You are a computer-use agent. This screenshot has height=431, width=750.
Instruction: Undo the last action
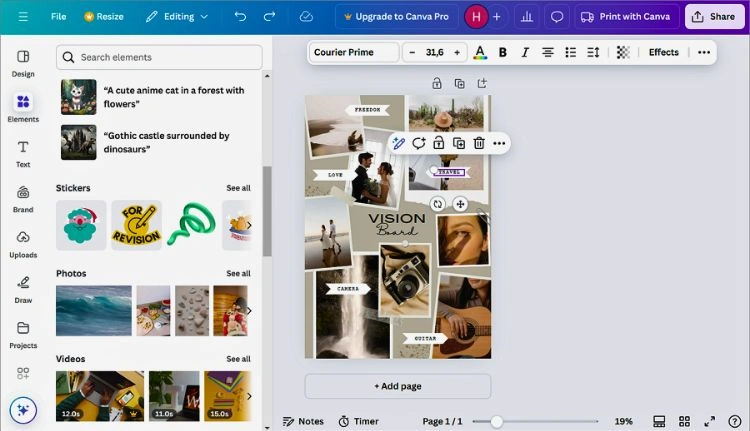tap(240, 17)
